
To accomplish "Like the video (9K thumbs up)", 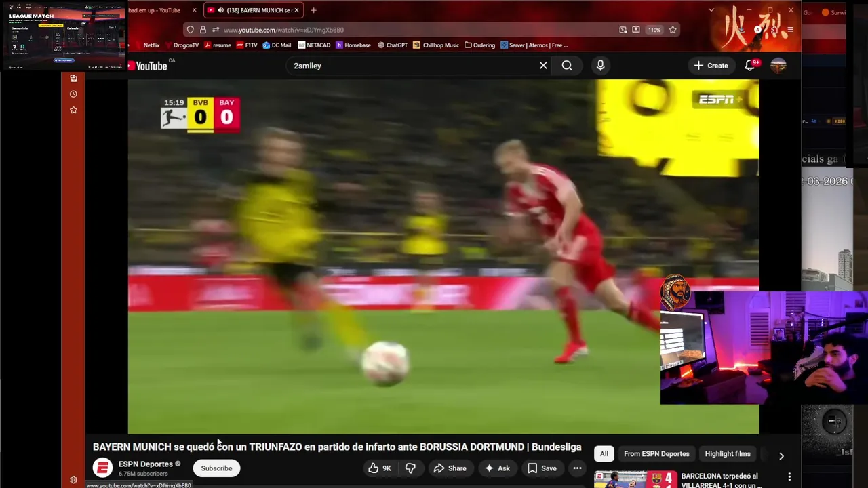I will coord(380,468).
